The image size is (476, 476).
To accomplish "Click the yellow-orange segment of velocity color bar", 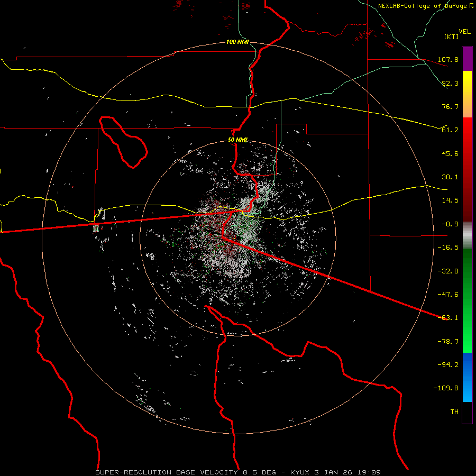I will click(x=467, y=94).
